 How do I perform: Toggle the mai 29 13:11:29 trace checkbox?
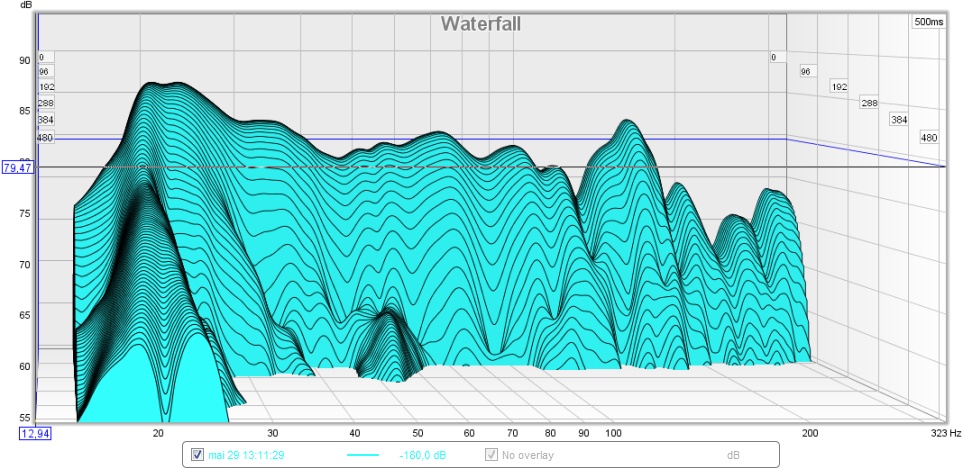tap(197, 455)
